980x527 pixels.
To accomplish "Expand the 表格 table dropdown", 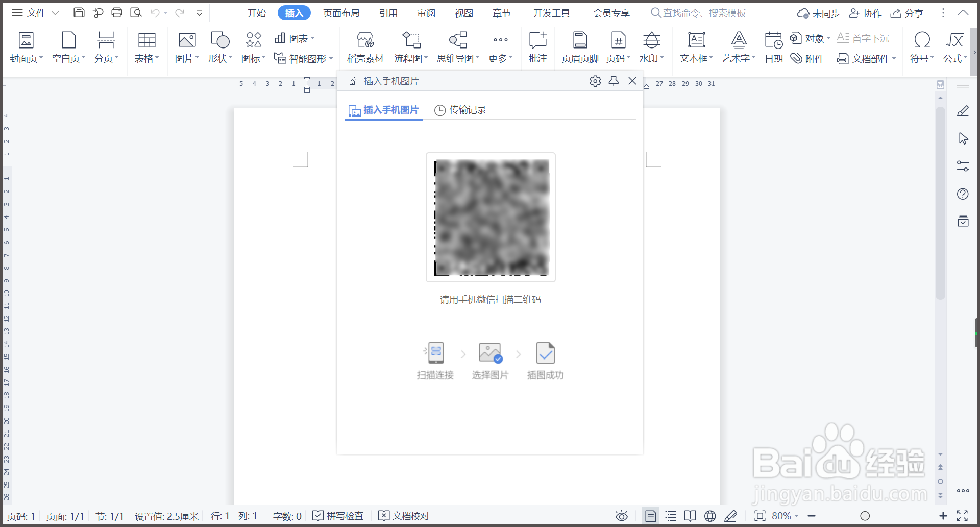I will click(x=157, y=58).
